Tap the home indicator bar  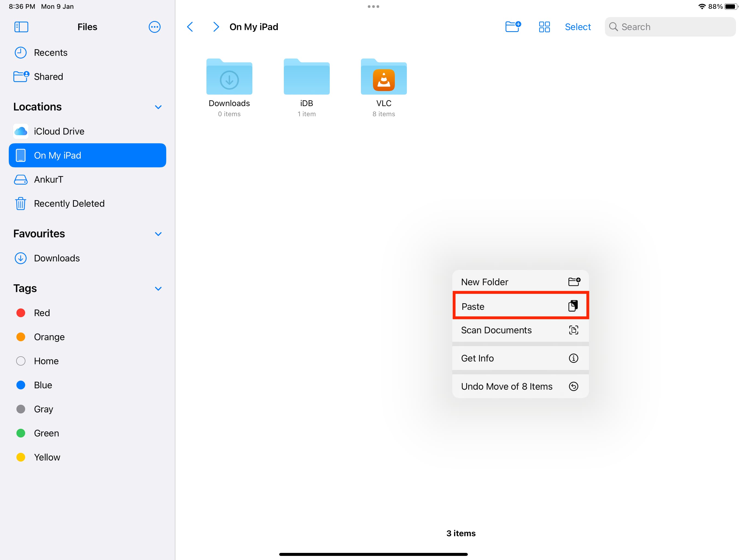tap(373, 554)
